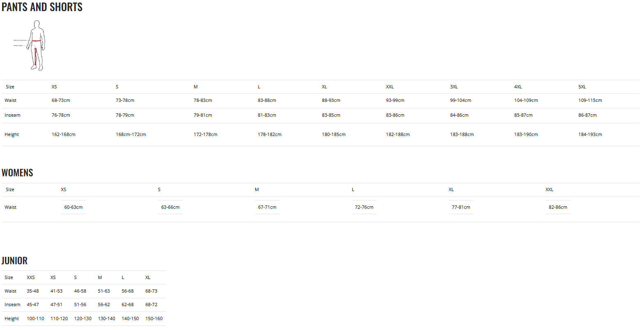Click the 4XL column header
Screen dimensions: 644x330
pyautogui.click(x=518, y=87)
